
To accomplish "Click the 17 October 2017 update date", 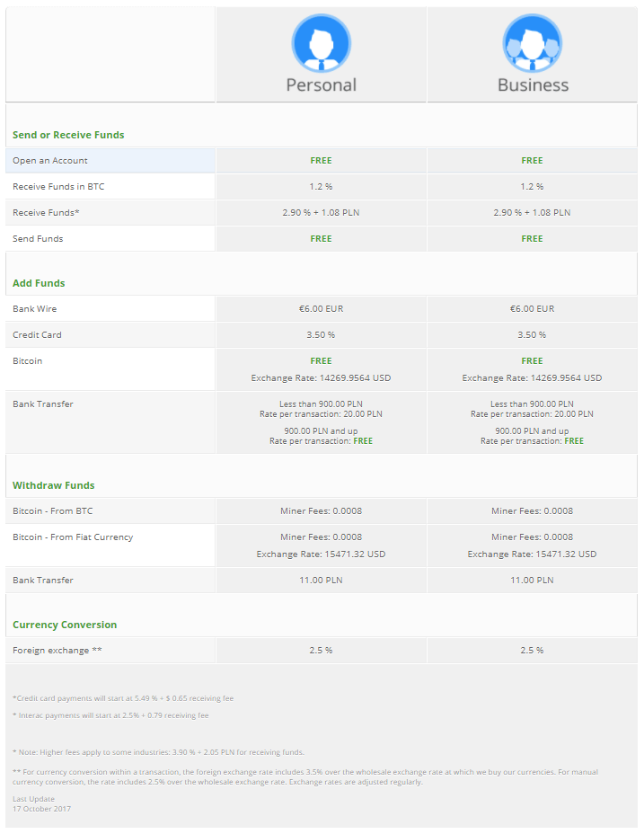I will point(41,809).
